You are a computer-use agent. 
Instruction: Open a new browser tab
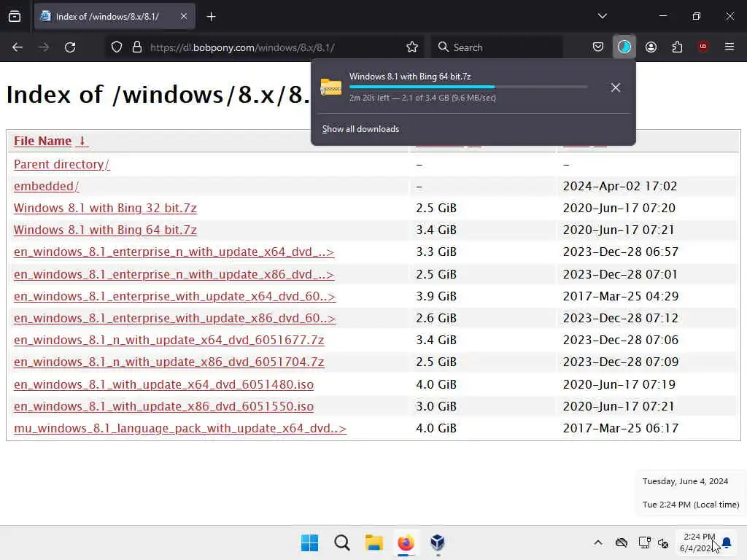211,16
